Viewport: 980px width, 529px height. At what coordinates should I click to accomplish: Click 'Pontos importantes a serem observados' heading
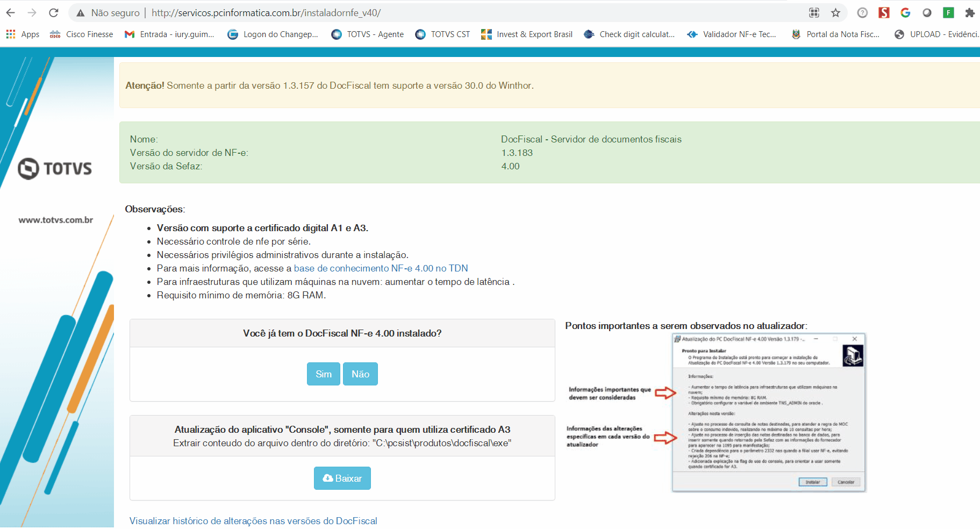click(686, 326)
